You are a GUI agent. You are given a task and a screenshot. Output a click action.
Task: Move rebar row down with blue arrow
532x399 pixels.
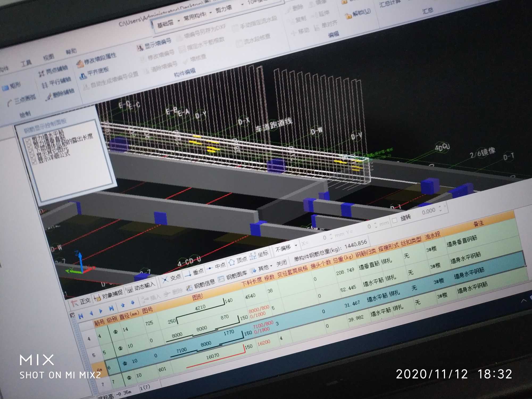click(x=132, y=302)
